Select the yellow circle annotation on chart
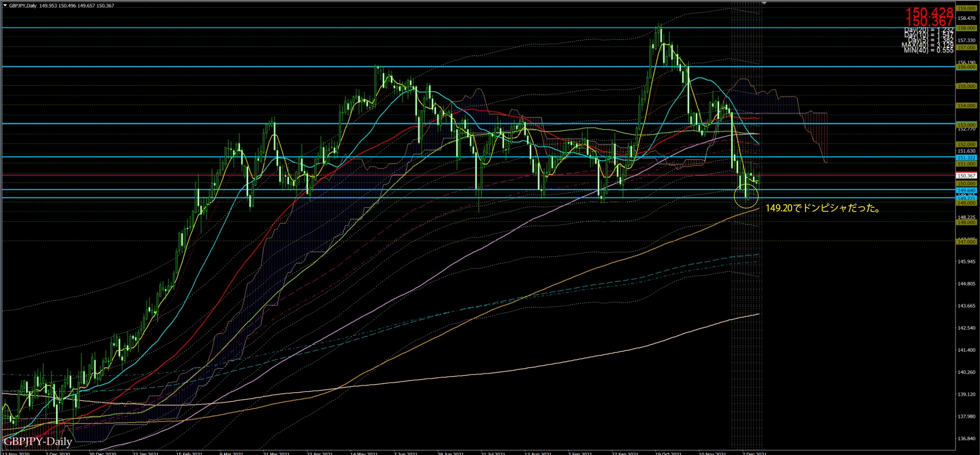The width and height of the screenshot is (980, 455). point(746,196)
